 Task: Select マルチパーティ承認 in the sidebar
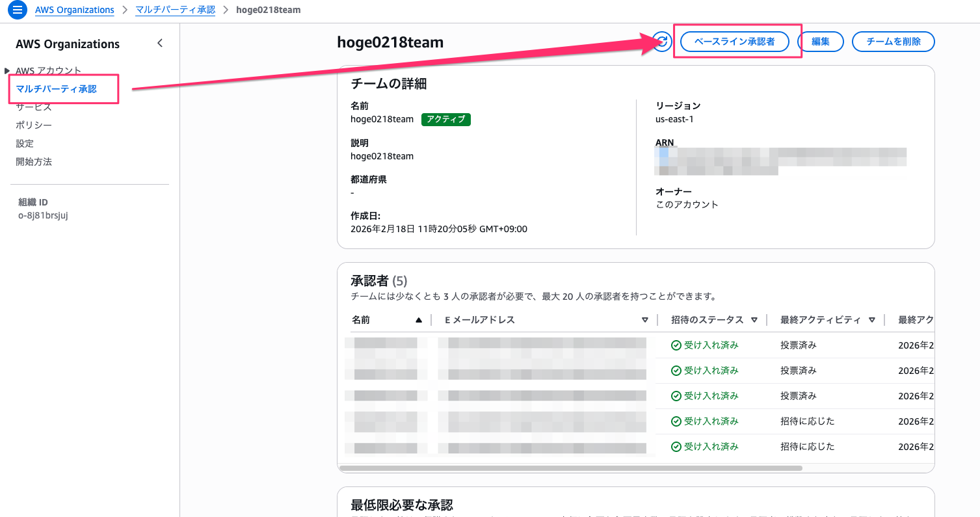[56, 89]
